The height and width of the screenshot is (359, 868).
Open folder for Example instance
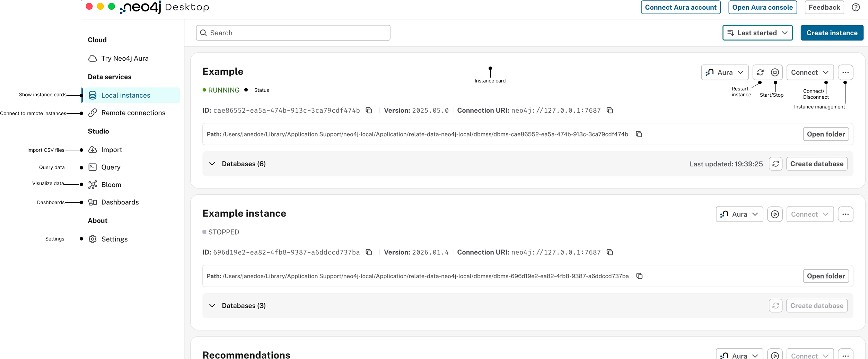pos(826,276)
